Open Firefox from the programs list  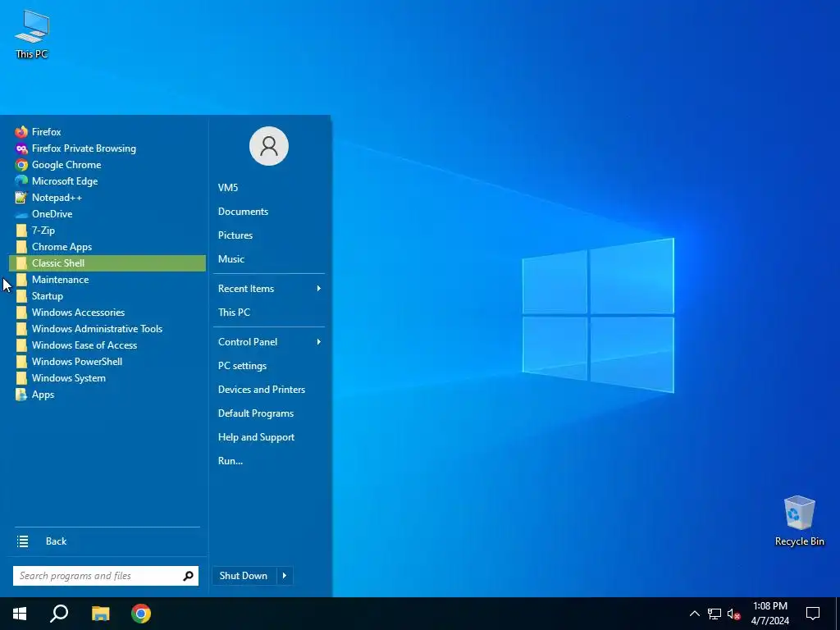click(107, 132)
